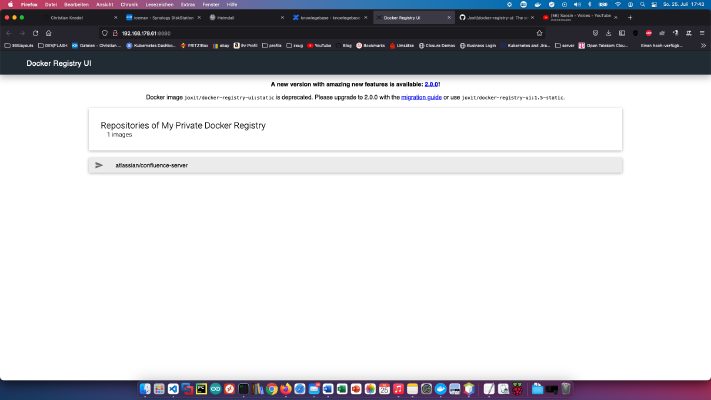Image resolution: width=711 pixels, height=400 pixels.
Task: Reload the page with the refresh icon
Action: [35, 33]
